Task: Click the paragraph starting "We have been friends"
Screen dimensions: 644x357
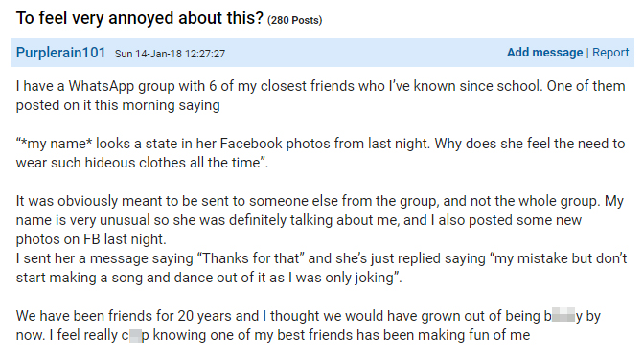Action: pos(308,325)
